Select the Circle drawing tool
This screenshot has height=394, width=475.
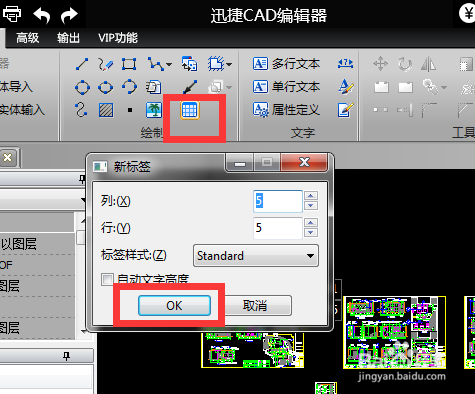tap(82, 87)
